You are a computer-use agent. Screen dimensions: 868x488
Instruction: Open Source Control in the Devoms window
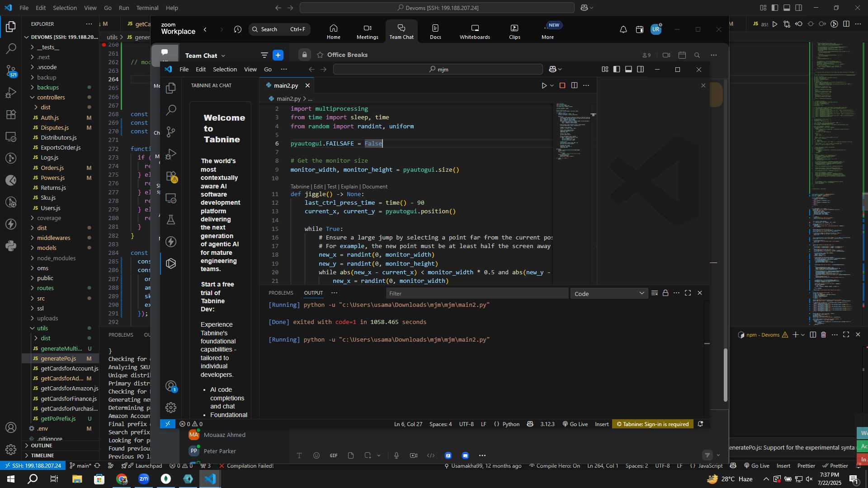pyautogui.click(x=11, y=70)
